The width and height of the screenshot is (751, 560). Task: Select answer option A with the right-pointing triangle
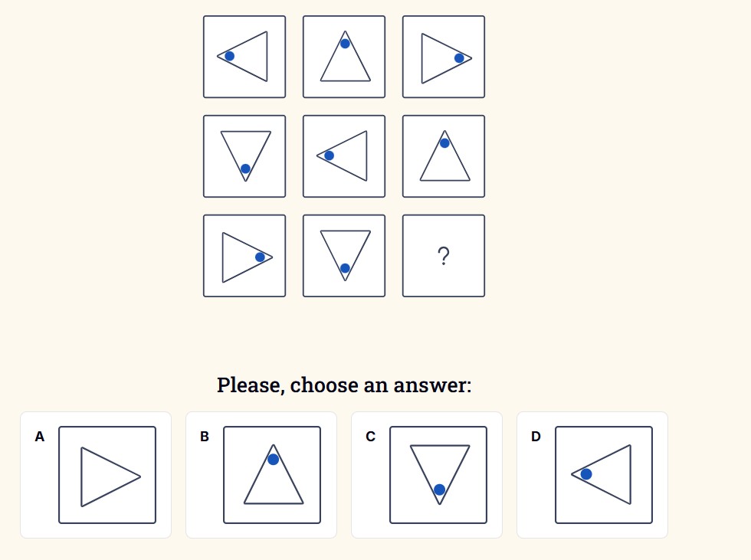107,475
